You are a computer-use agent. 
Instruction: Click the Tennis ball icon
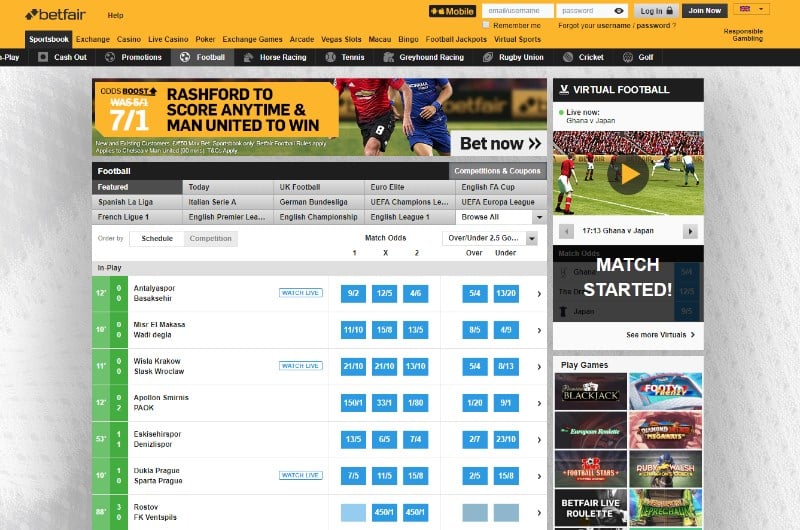point(331,57)
